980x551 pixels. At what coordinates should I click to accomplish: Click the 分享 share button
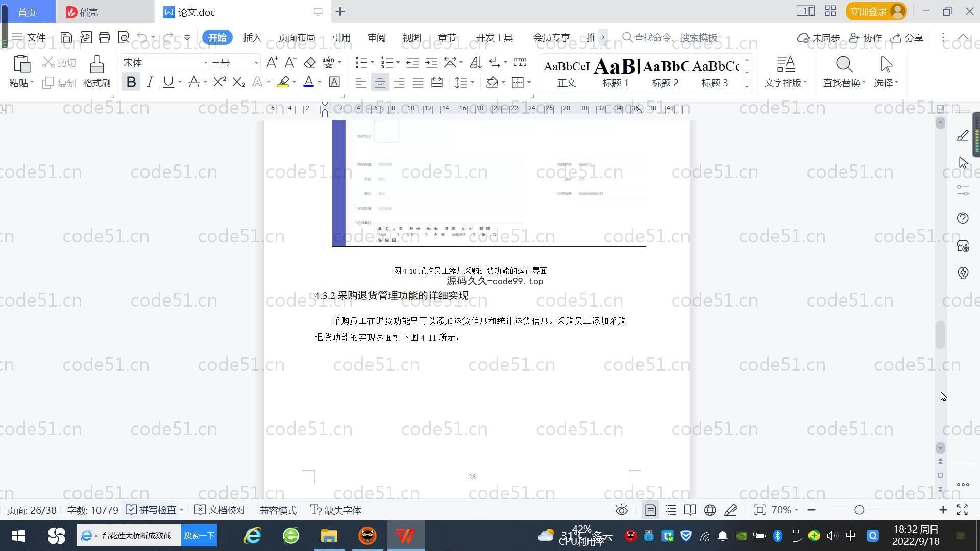click(x=907, y=38)
